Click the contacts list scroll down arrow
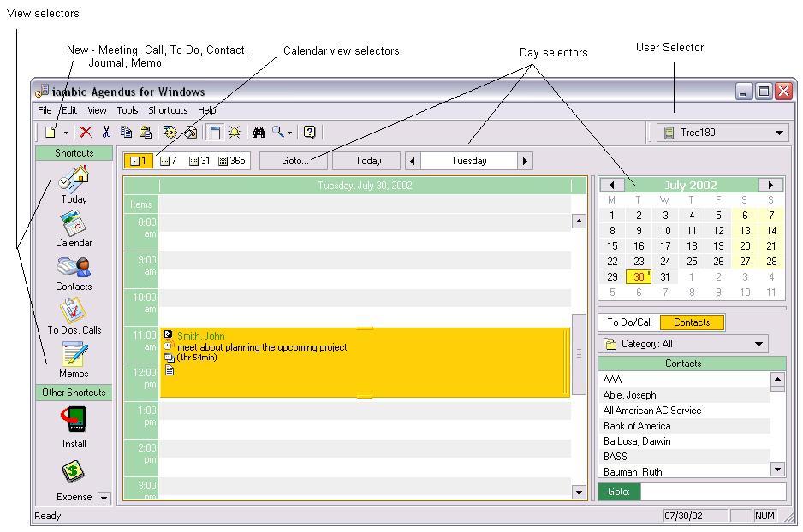This screenshot has height=532, width=803. [777, 469]
